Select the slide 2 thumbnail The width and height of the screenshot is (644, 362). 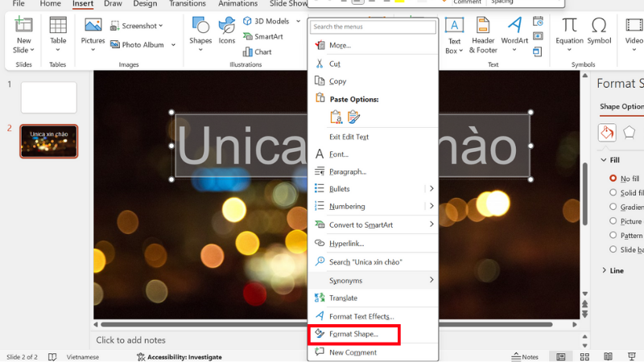(x=48, y=141)
